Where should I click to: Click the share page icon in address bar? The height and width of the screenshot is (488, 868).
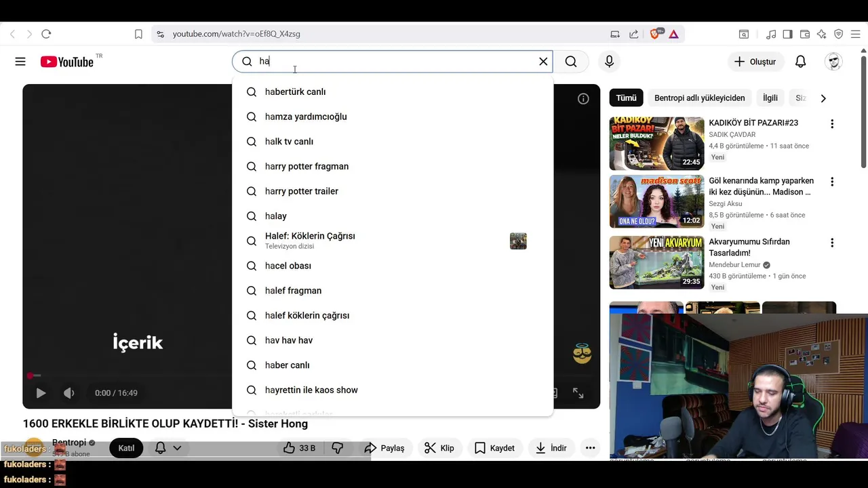[x=633, y=34]
